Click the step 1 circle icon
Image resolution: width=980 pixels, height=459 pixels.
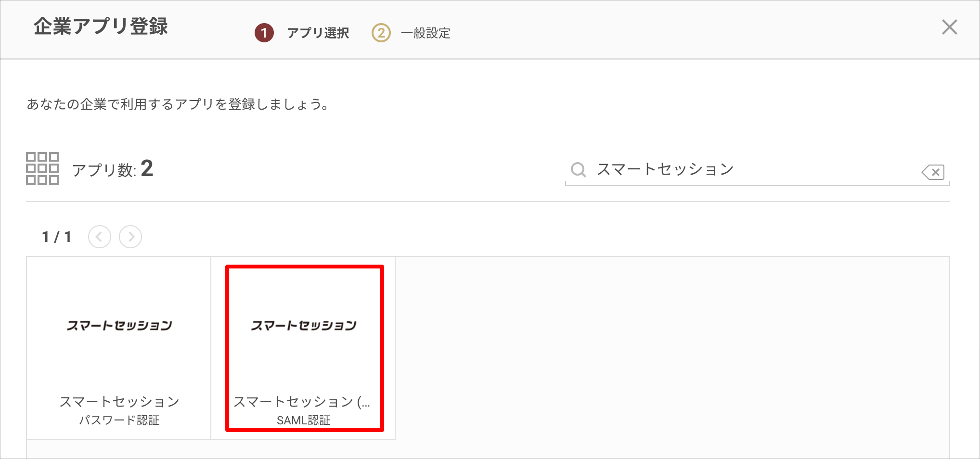pyautogui.click(x=264, y=33)
